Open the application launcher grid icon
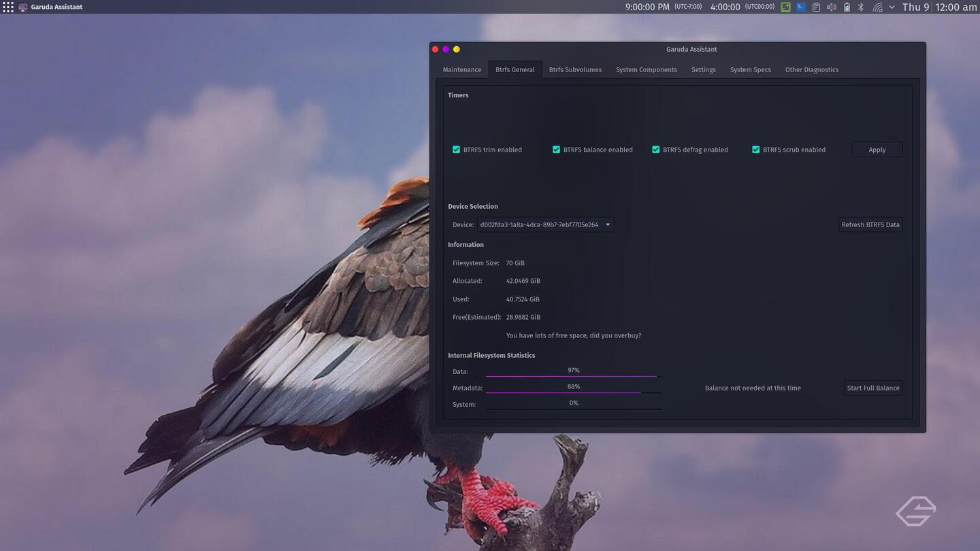The image size is (980, 551). (x=8, y=7)
